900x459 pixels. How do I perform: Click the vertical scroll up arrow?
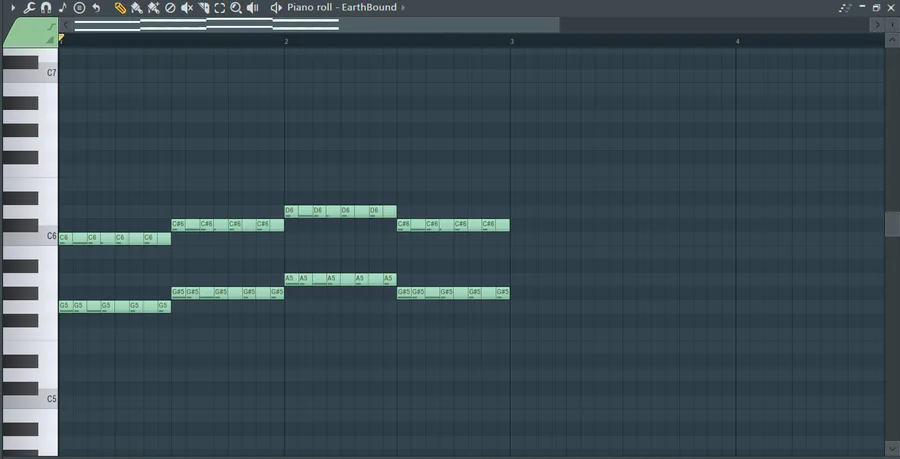893,40
